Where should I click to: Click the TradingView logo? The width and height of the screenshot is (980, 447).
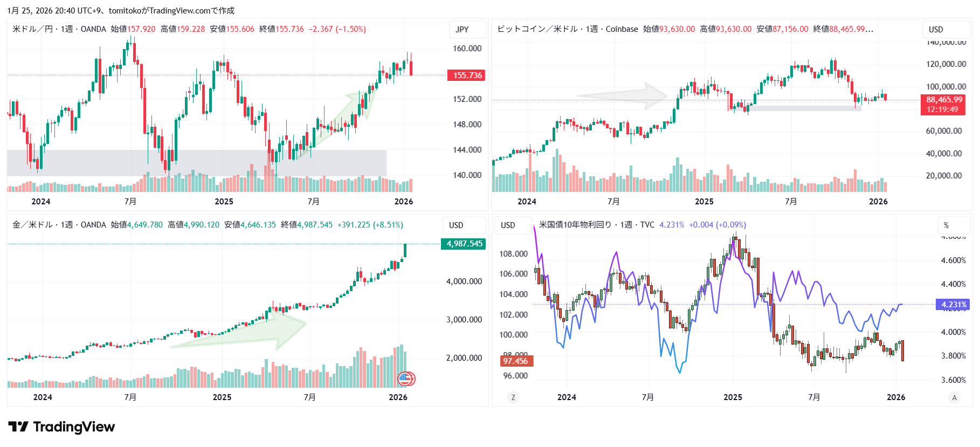click(61, 427)
